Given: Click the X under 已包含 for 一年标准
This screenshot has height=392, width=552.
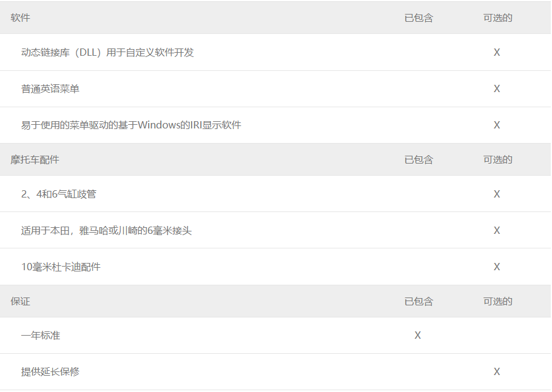Looking at the screenshot, I should 417,336.
